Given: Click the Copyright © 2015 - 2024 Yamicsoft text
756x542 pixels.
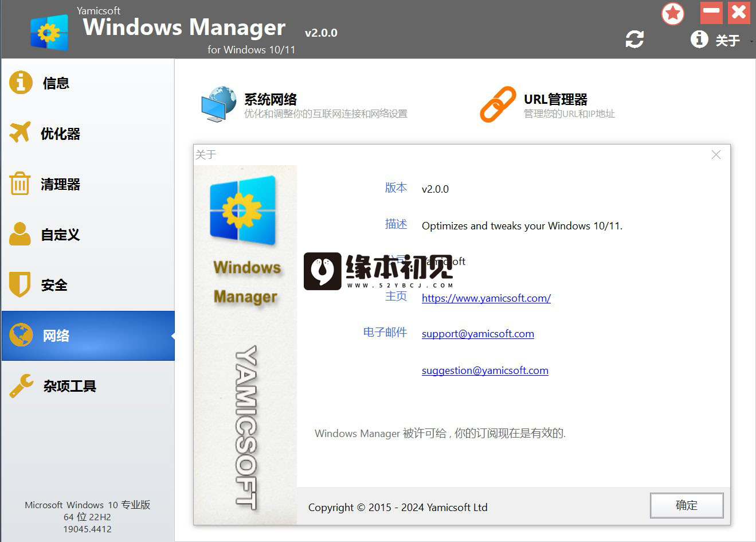Looking at the screenshot, I should coord(398,507).
